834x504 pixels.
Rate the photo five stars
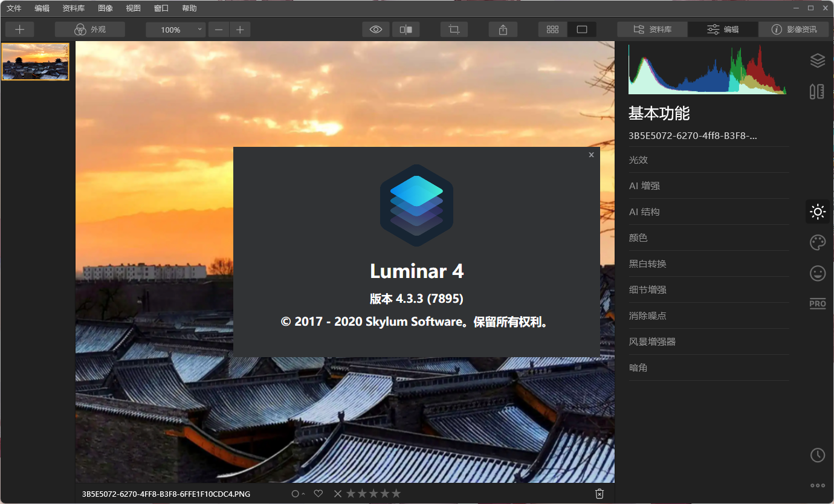point(396,494)
